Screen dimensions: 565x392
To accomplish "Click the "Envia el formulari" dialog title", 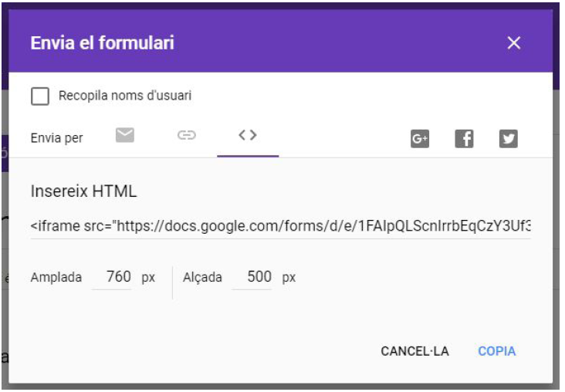I will [102, 42].
